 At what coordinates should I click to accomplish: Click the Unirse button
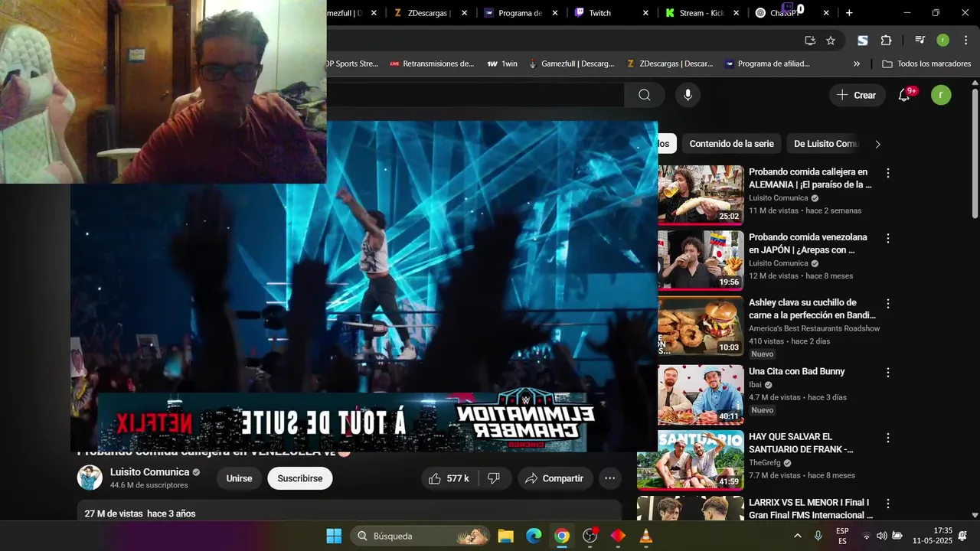point(239,478)
